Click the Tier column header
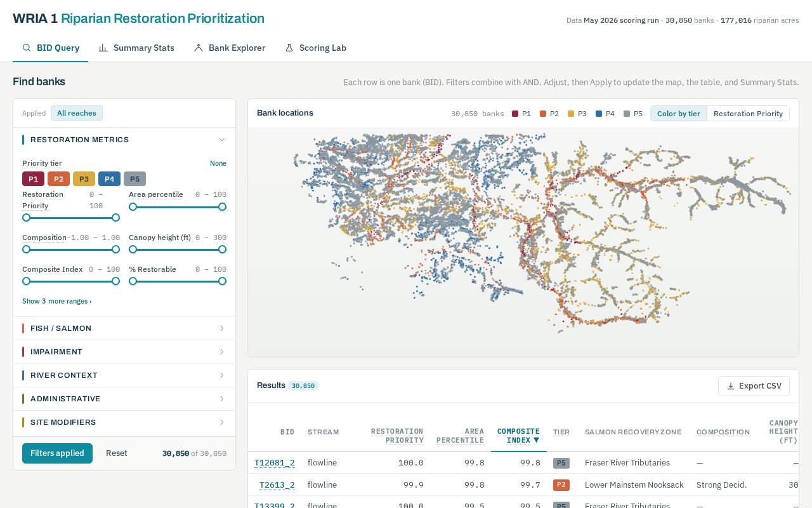This screenshot has width=812, height=508. pyautogui.click(x=561, y=432)
